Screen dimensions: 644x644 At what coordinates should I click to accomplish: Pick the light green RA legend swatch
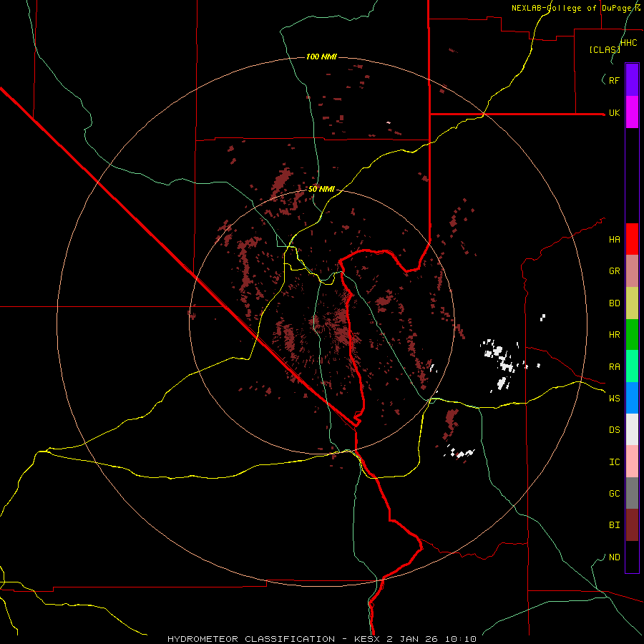point(632,366)
